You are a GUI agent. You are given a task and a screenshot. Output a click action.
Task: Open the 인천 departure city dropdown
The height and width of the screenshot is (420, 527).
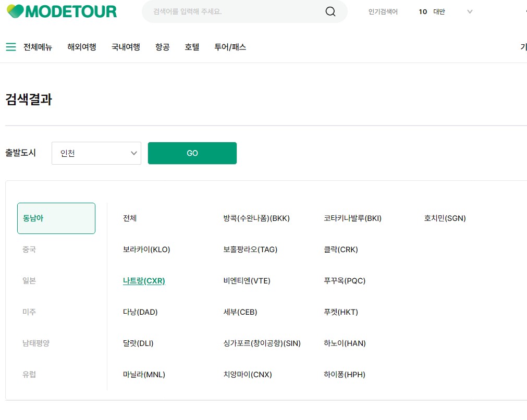(x=96, y=153)
